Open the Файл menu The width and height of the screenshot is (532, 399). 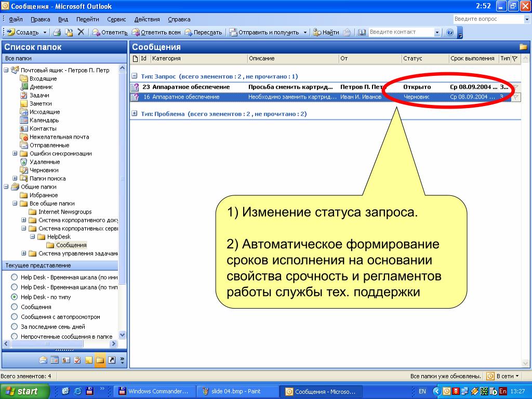click(x=16, y=19)
